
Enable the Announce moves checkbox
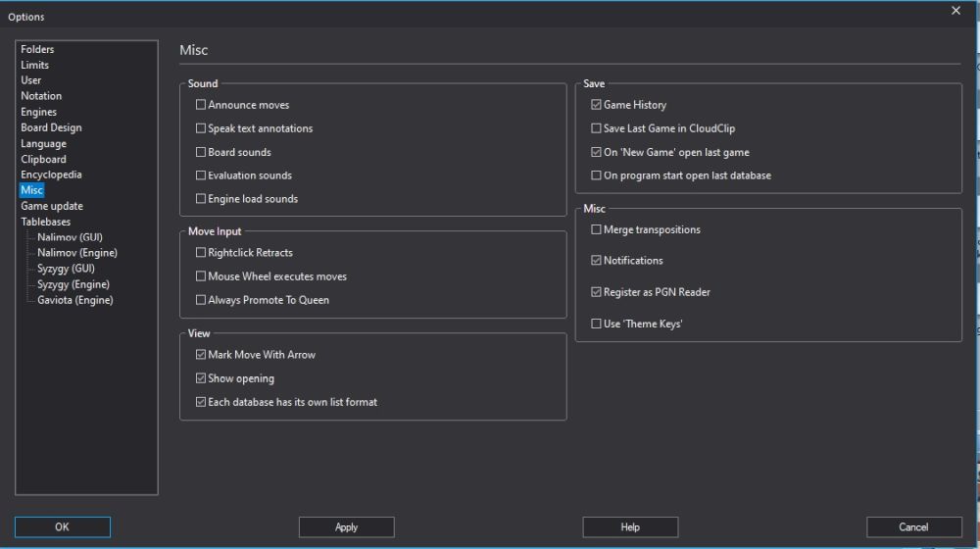coord(201,105)
